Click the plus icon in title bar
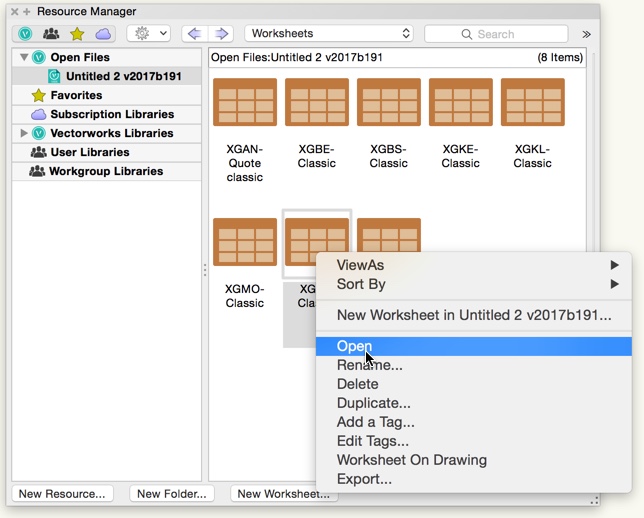 pos(27,12)
